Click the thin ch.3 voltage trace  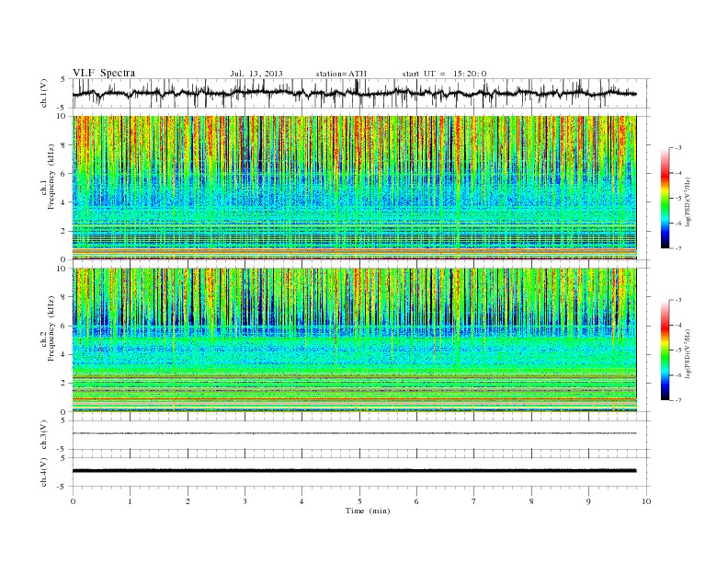pyautogui.click(x=354, y=433)
